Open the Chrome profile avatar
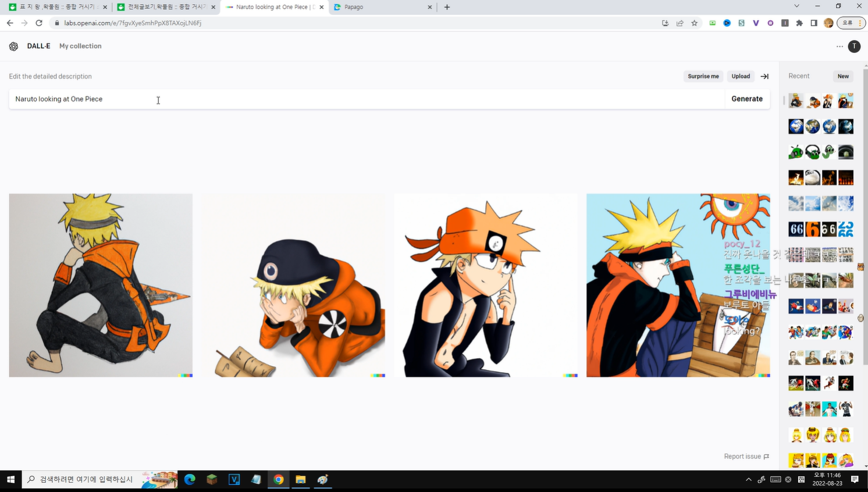868x492 pixels. click(x=828, y=23)
